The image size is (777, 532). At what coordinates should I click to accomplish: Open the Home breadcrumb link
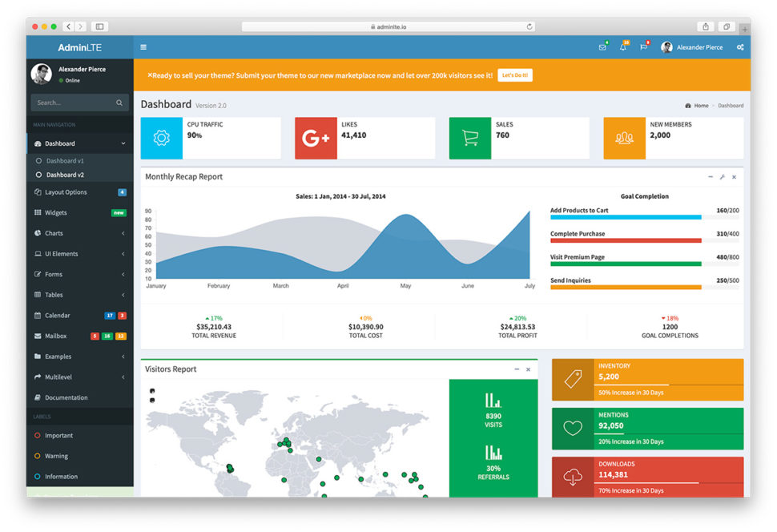(696, 105)
